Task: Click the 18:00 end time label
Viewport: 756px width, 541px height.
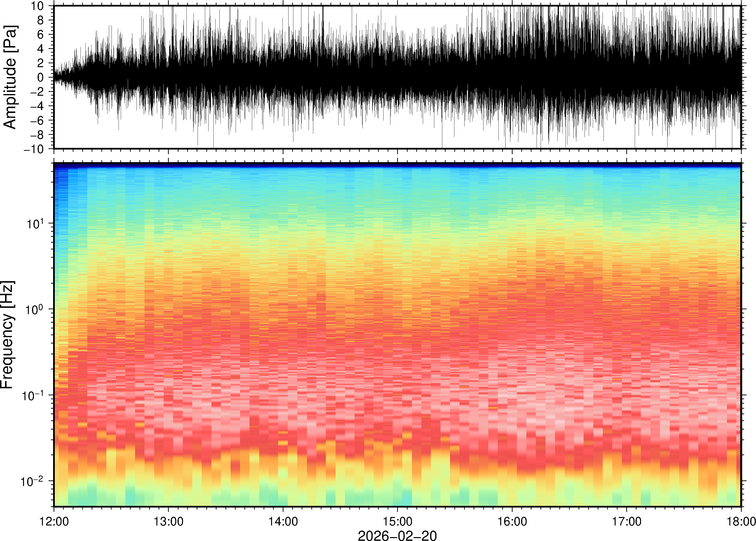Action: click(741, 521)
